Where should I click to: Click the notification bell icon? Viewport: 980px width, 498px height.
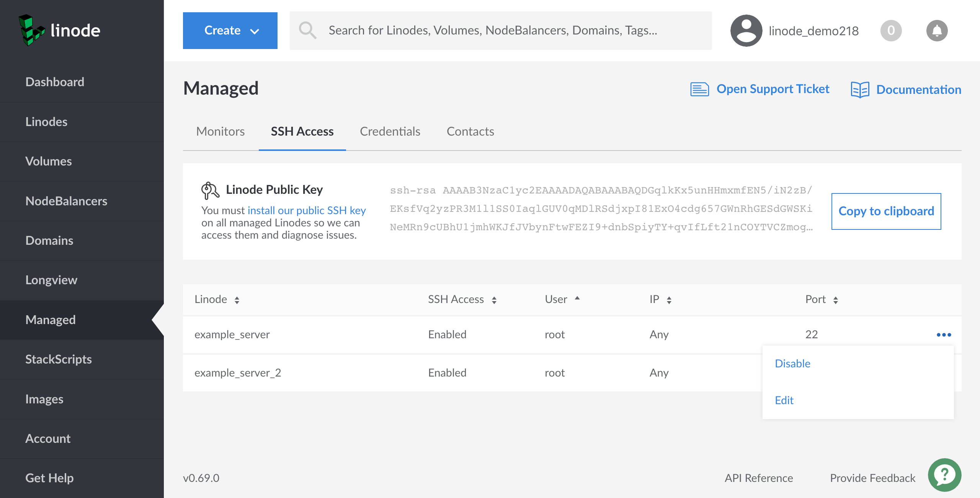[936, 31]
